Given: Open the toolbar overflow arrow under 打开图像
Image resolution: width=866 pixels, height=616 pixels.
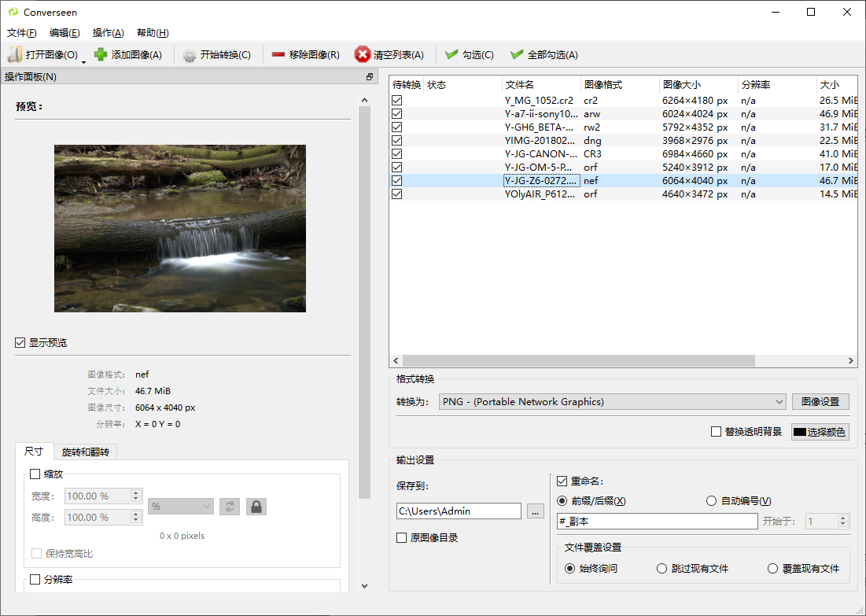Looking at the screenshot, I should click(x=83, y=62).
